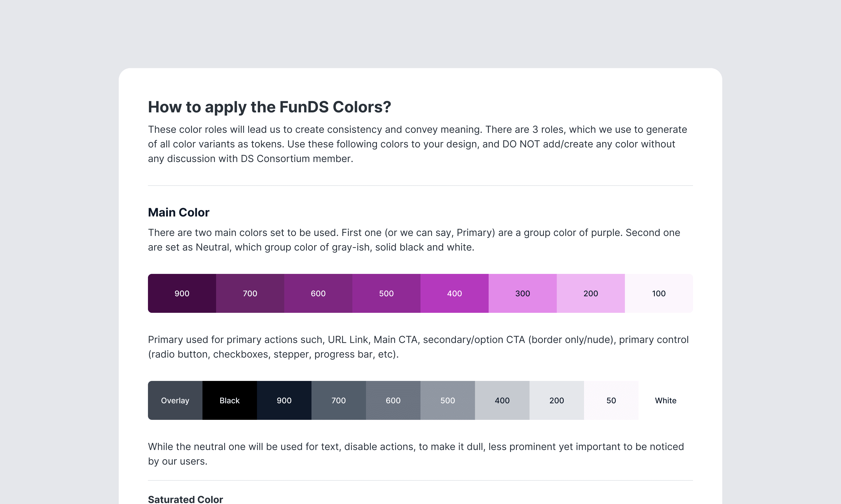Click the Main Color section heading
841x504 pixels.
tap(179, 213)
